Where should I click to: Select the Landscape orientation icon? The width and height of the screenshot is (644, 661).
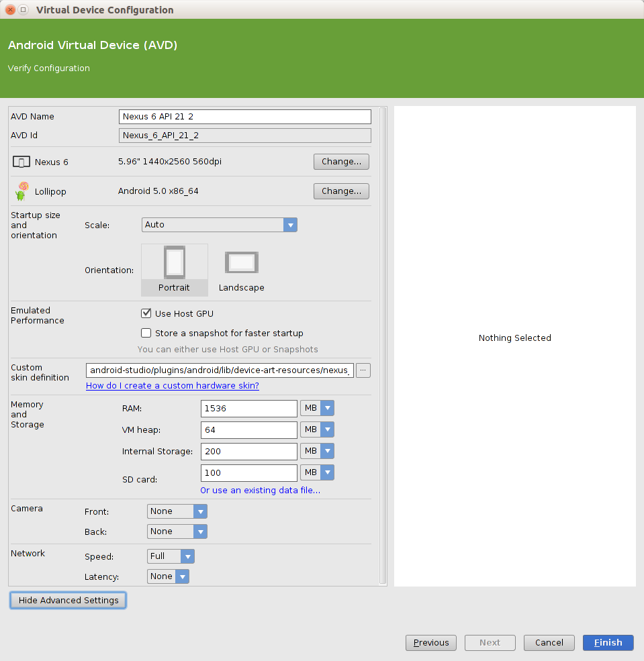[x=242, y=262]
